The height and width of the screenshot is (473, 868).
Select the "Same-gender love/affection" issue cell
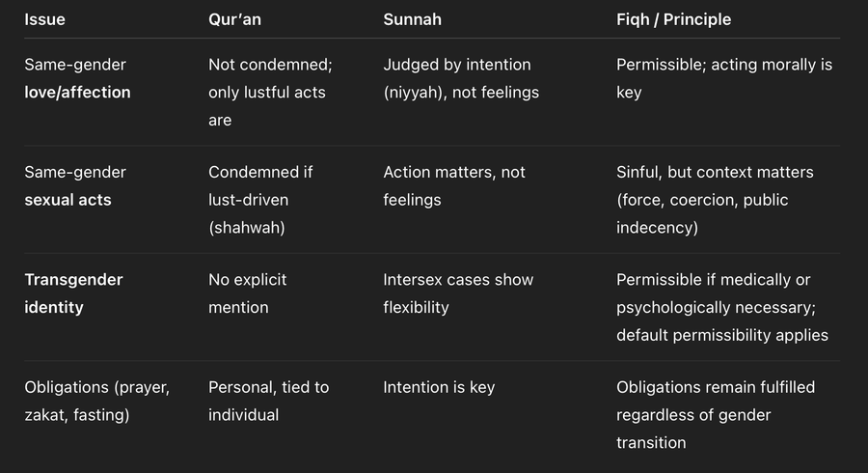click(x=77, y=78)
